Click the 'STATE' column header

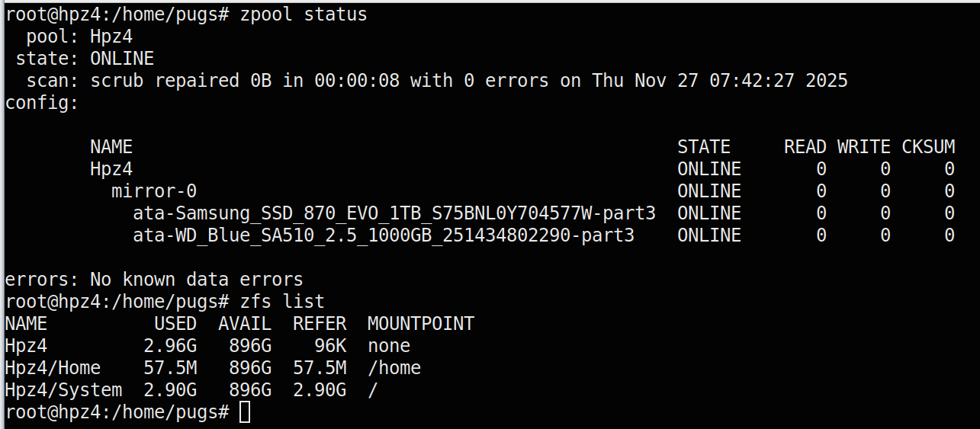(x=704, y=147)
